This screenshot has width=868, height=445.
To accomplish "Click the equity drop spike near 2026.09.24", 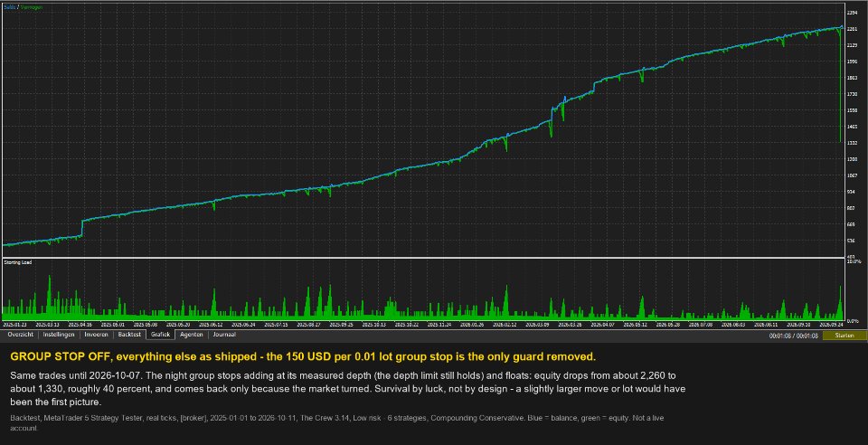I will coord(840,86).
